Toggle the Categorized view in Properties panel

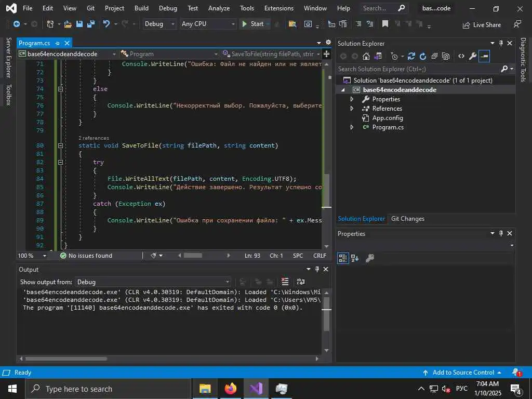pyautogui.click(x=343, y=258)
